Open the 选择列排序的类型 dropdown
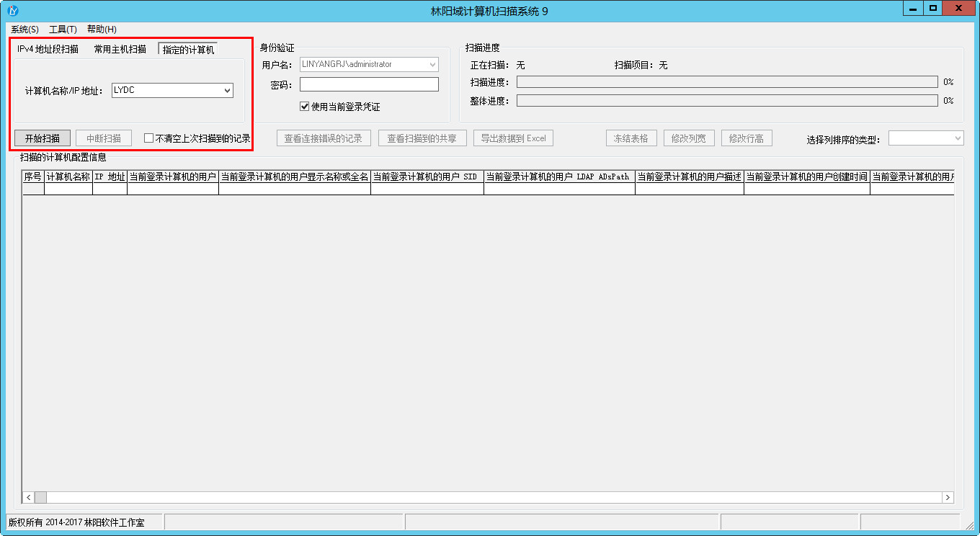980x536 pixels. 926,138
